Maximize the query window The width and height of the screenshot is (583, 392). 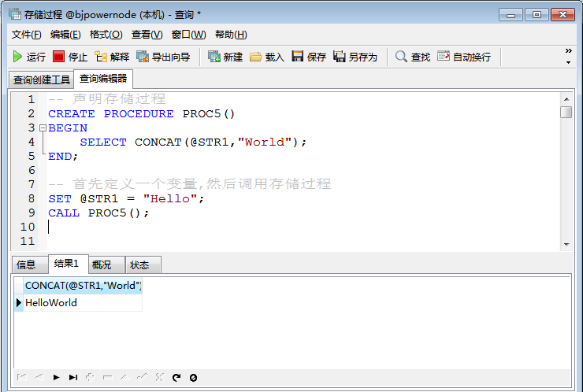tap(537, 15)
